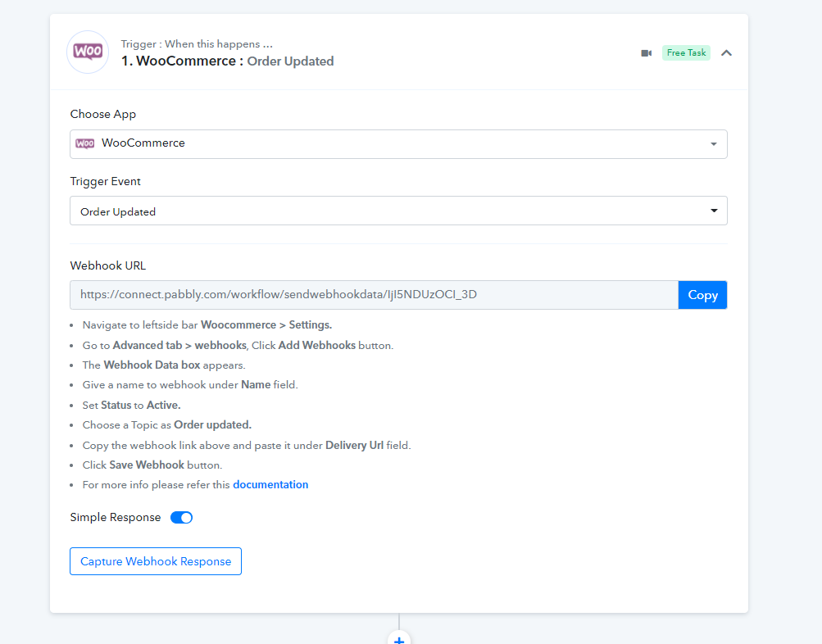Collapse the trigger step with the chevron

[726, 53]
